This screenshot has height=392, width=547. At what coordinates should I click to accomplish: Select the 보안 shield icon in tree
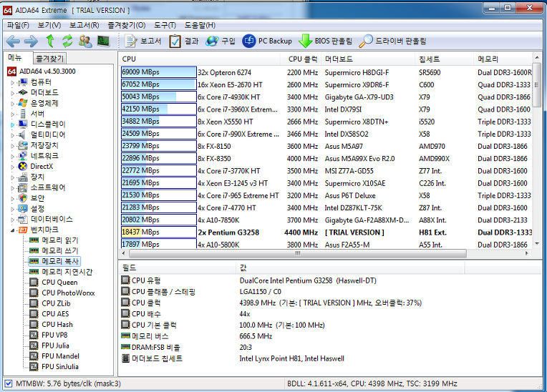click(23, 198)
